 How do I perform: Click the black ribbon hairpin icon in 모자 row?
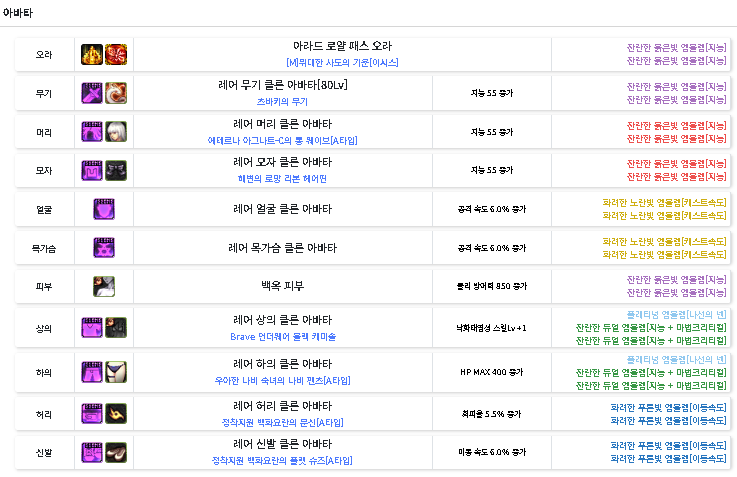[115, 171]
